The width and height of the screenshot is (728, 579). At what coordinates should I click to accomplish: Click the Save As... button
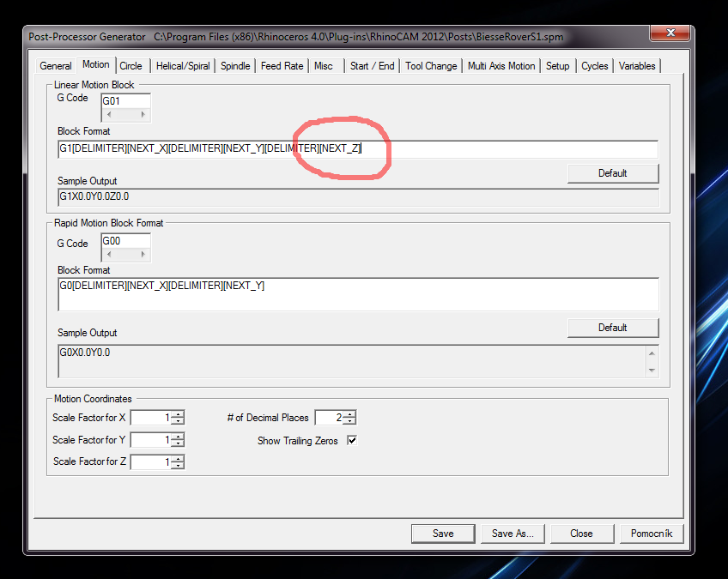[513, 534]
